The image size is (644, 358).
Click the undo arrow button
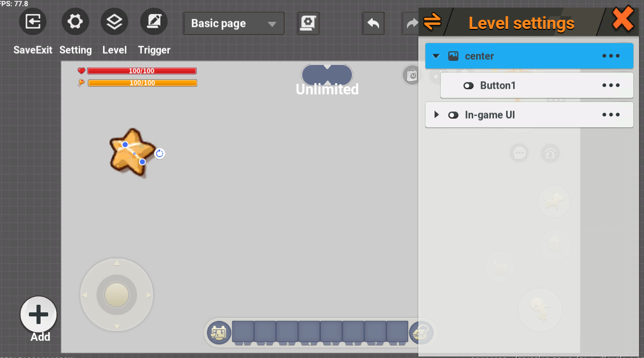(373, 23)
